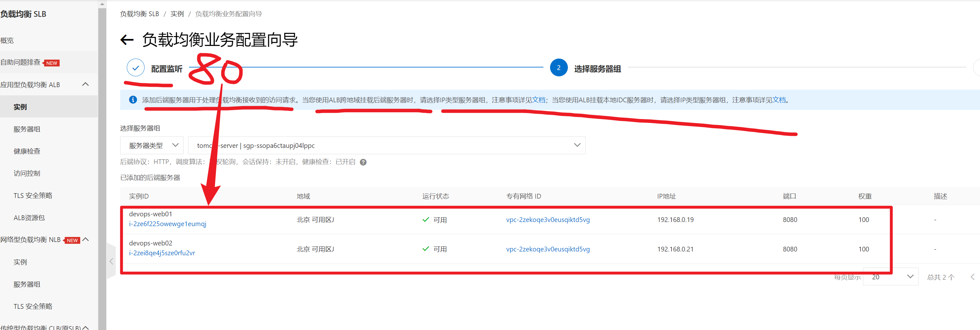
Task: Open instance link i-2ze6f225owewge1eumqj
Action: (x=167, y=224)
